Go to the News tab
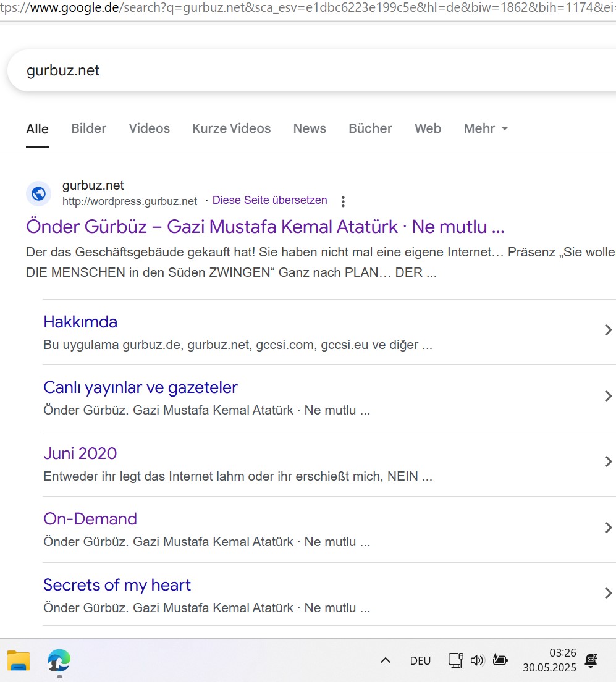The image size is (616, 682). click(x=310, y=128)
